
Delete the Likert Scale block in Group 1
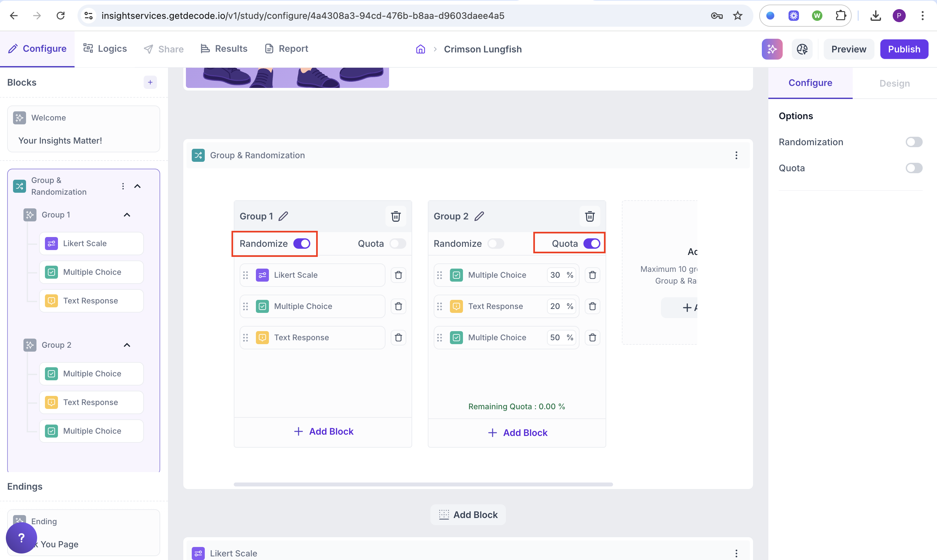point(398,275)
